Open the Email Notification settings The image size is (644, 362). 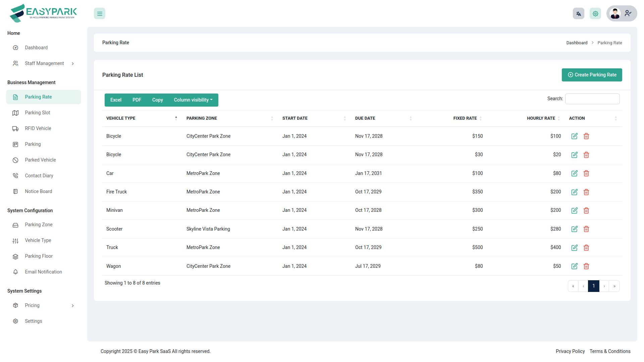43,272
